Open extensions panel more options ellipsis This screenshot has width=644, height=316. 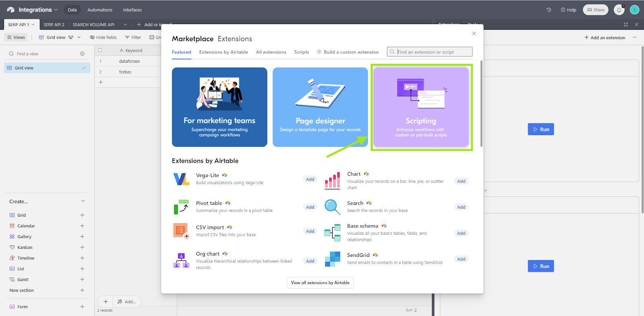point(635,37)
